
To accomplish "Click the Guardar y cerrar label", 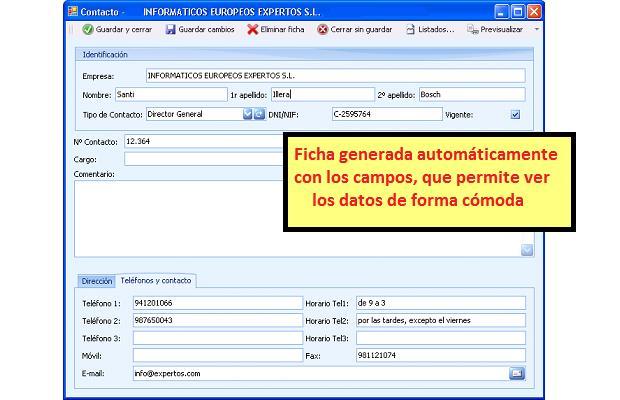I will click(x=124, y=30).
